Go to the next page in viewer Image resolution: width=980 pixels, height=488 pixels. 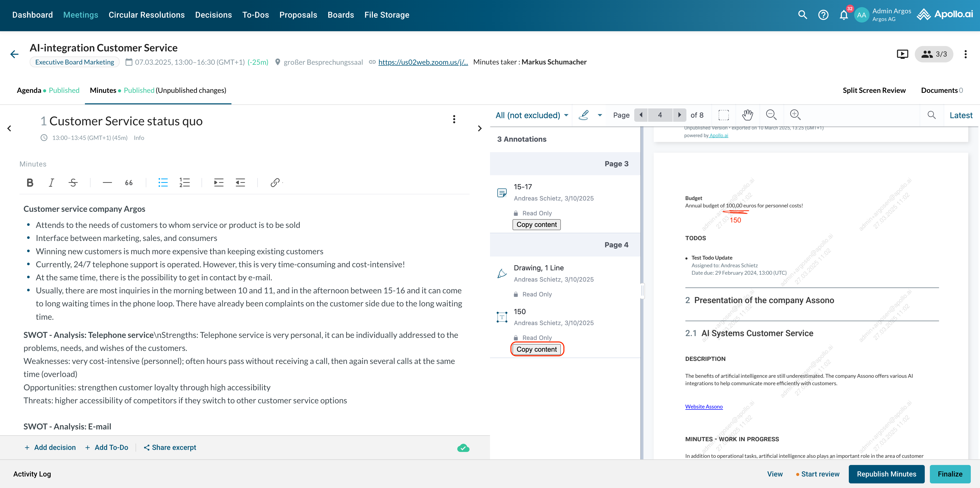(x=680, y=115)
